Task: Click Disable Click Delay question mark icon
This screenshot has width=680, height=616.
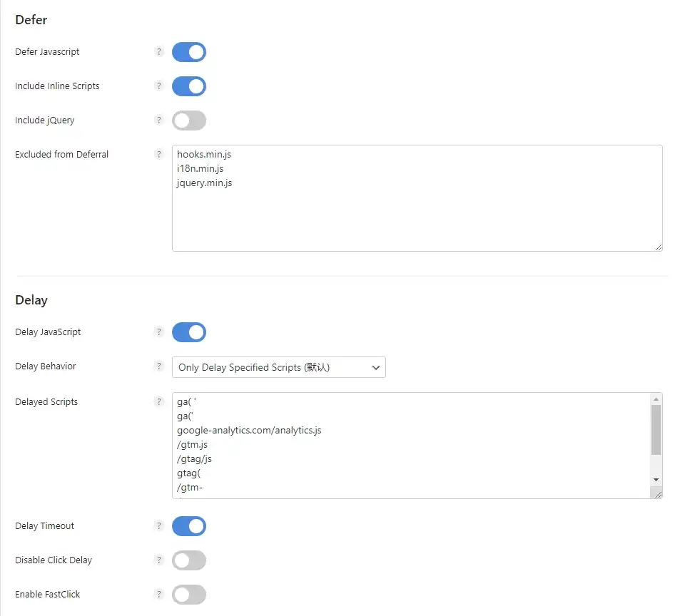Action: point(159,560)
